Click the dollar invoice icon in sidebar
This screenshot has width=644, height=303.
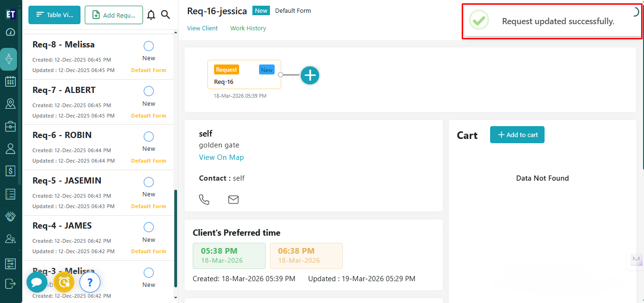point(10,171)
